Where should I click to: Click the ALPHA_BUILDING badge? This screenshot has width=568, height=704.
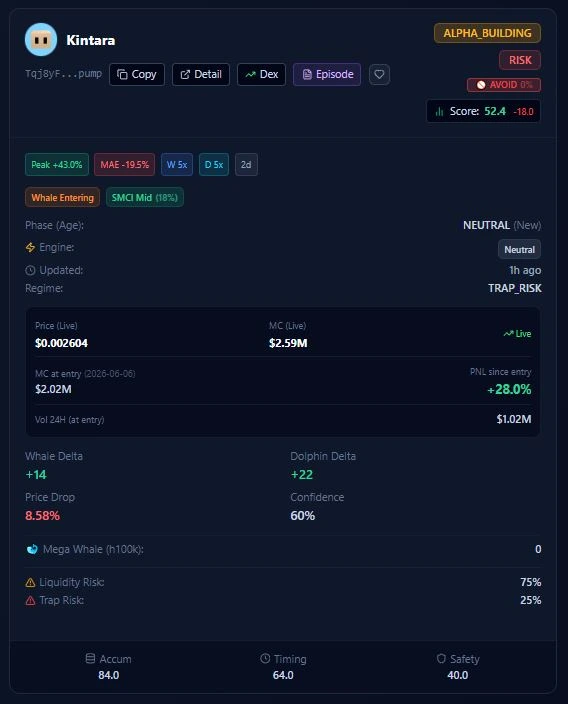(487, 33)
